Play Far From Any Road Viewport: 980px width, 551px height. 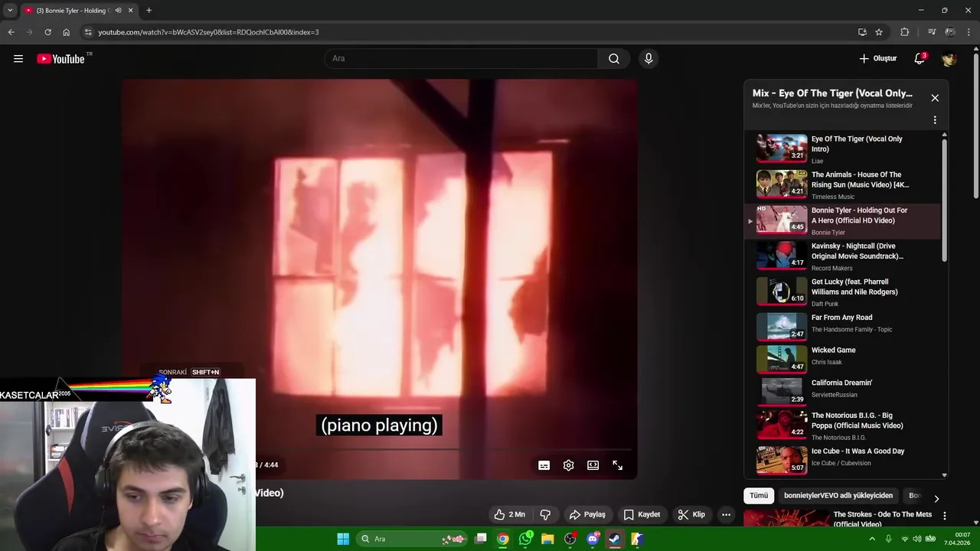[x=842, y=326]
